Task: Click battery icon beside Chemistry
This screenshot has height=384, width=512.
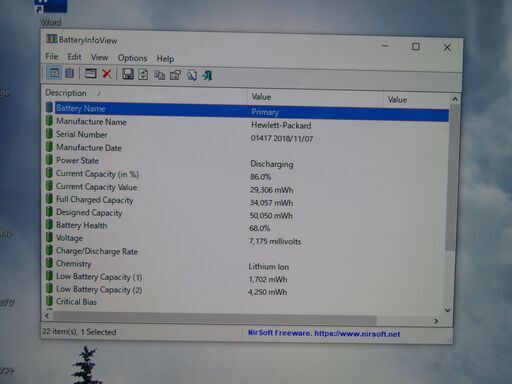Action: tap(49, 263)
